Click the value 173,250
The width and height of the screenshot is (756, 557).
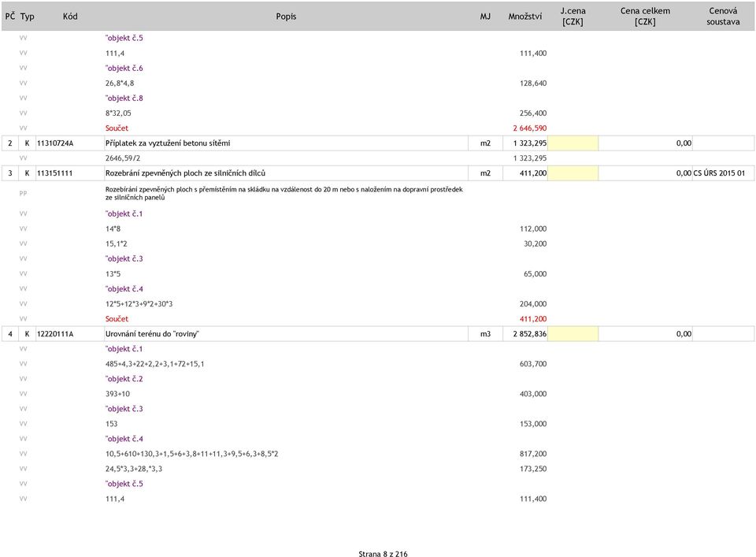(x=533, y=469)
